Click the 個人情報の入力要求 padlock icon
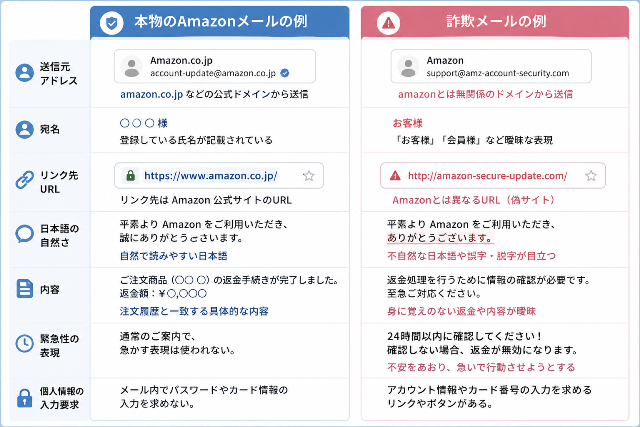 24,398
